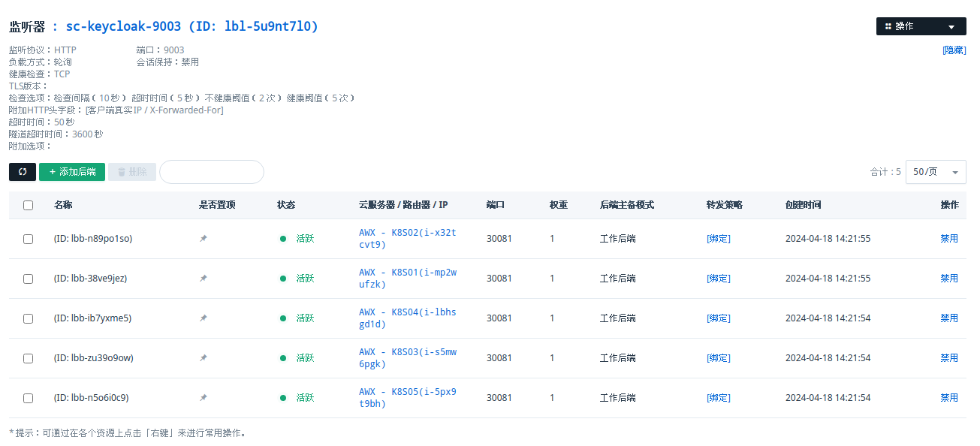Click pin icon for lbb-n5o6i0c9 row
980x446 pixels.
pos(204,398)
